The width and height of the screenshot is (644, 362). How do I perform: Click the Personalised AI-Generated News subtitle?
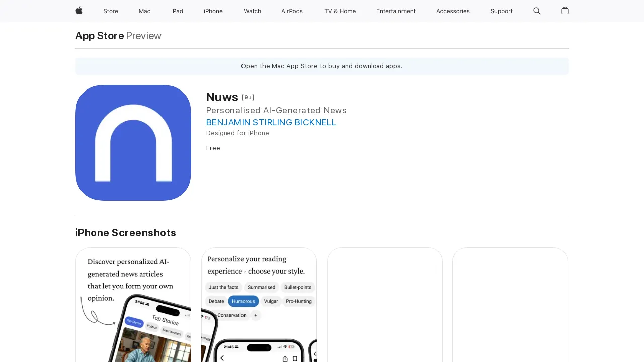click(276, 110)
